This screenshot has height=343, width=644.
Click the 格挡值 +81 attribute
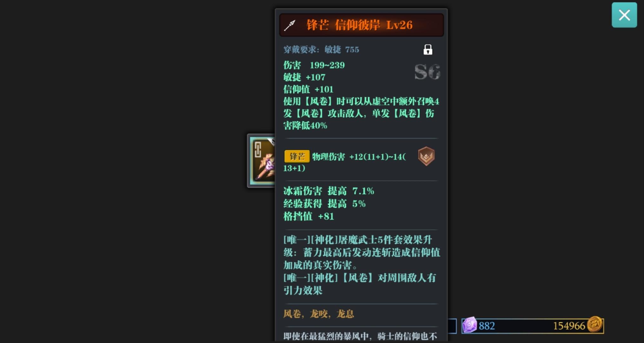coord(309,216)
